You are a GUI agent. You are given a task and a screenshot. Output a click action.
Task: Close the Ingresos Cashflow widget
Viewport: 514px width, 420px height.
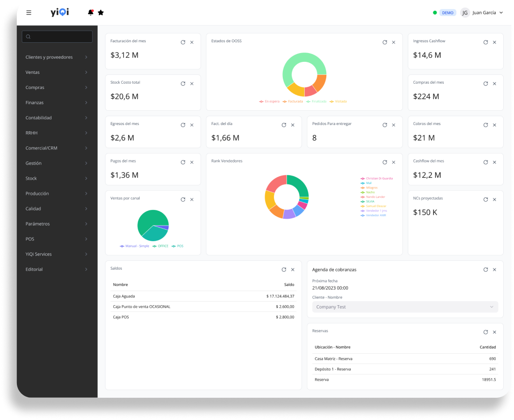(494, 42)
